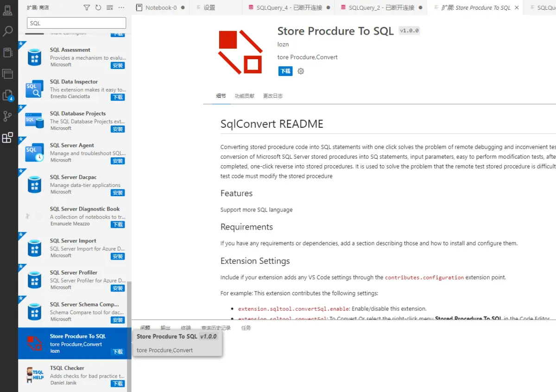Click the SQL Server Dacpac extension icon
Viewport: 556px width, 392px height.
pos(34,184)
